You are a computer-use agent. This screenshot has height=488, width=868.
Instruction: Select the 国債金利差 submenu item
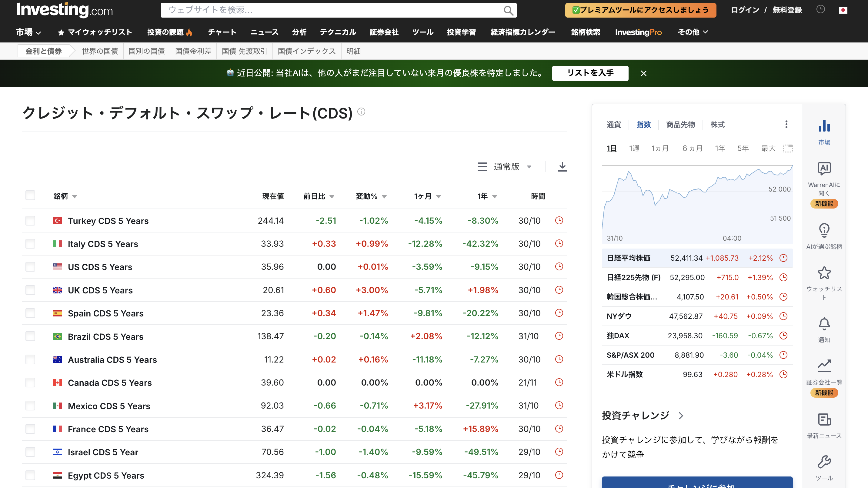(x=193, y=51)
